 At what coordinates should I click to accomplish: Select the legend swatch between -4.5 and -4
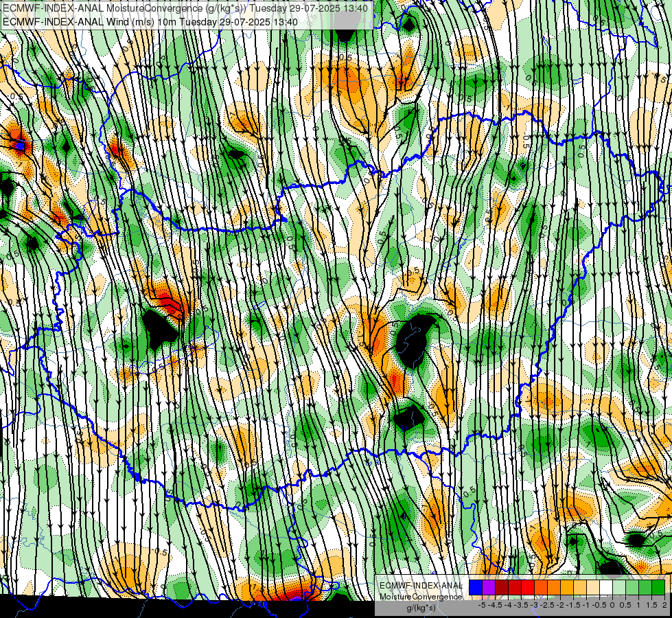(502, 587)
